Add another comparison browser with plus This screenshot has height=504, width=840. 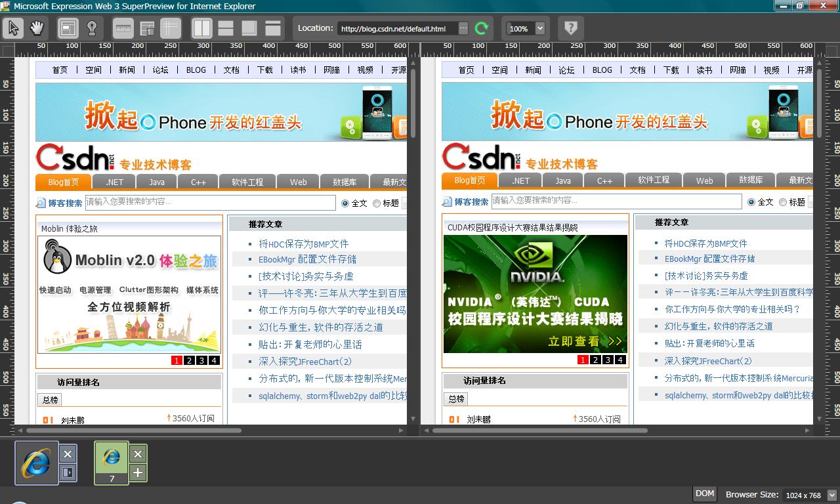pyautogui.click(x=138, y=472)
